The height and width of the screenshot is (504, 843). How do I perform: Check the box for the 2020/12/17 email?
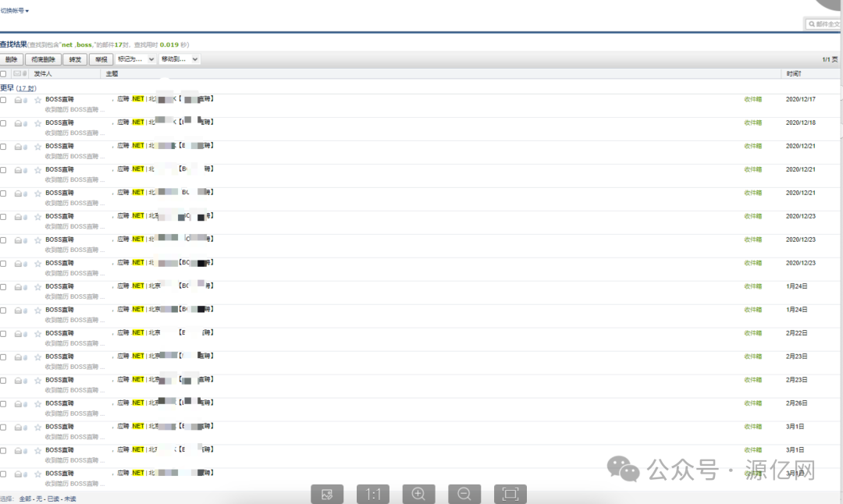pyautogui.click(x=3, y=100)
